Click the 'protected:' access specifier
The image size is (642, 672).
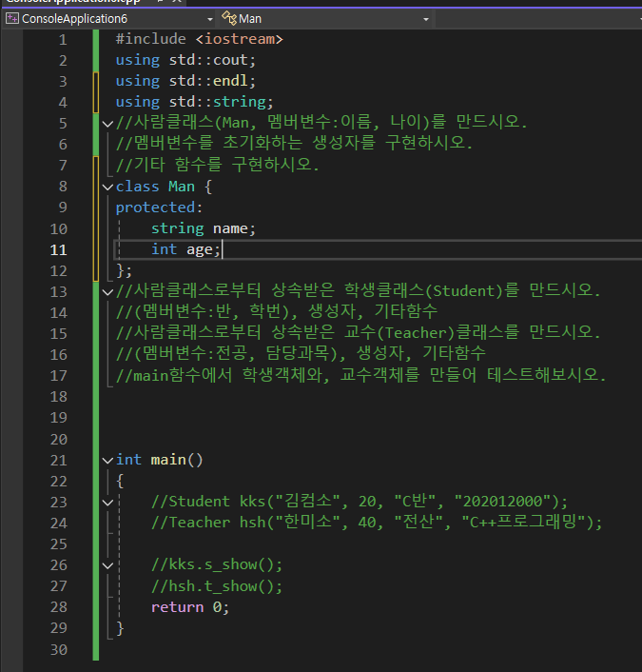(159, 208)
